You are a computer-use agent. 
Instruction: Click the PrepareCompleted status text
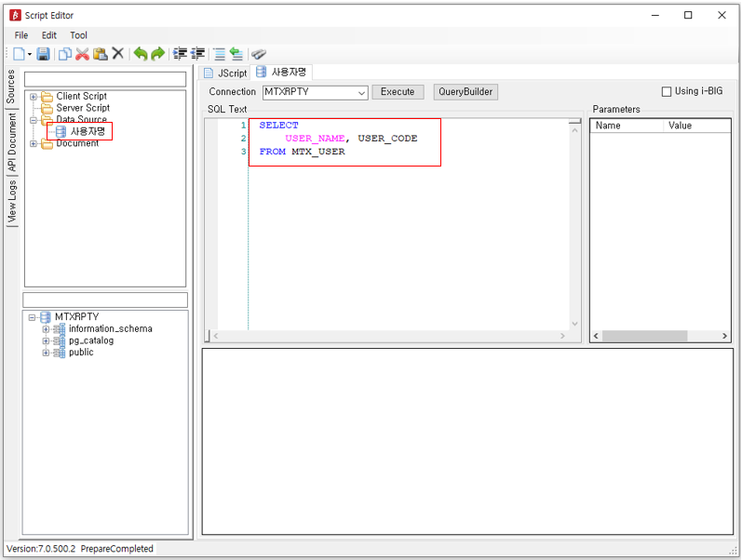pyautogui.click(x=117, y=549)
